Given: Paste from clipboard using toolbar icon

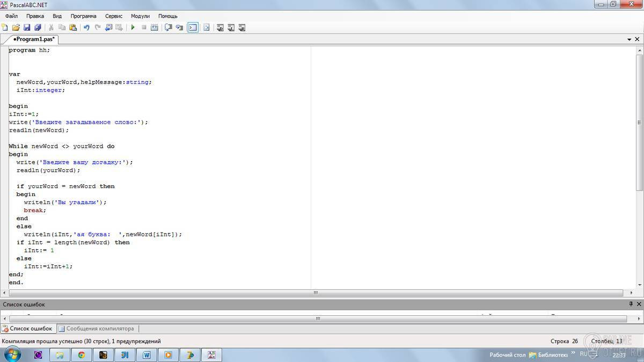Looking at the screenshot, I should pos(73,27).
